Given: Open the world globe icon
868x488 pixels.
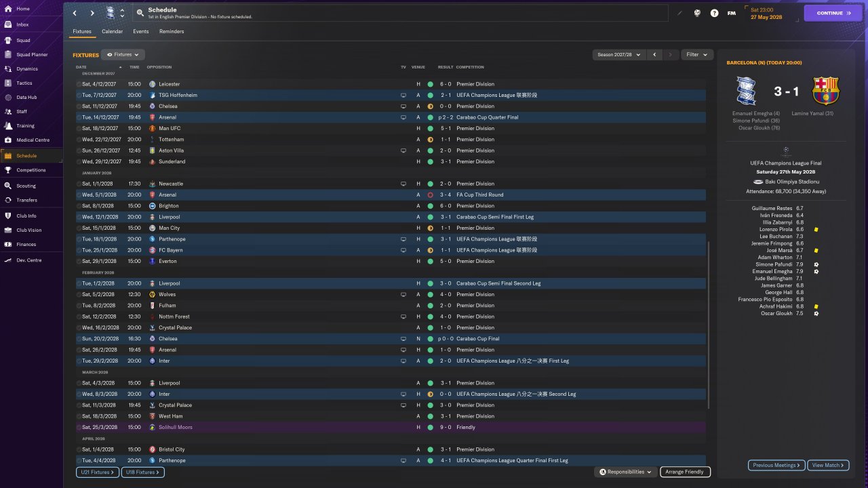Looking at the screenshot, I should (696, 13).
